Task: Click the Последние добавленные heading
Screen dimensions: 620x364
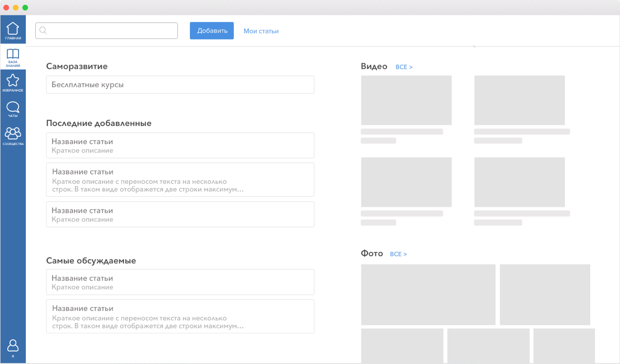Action: (99, 124)
